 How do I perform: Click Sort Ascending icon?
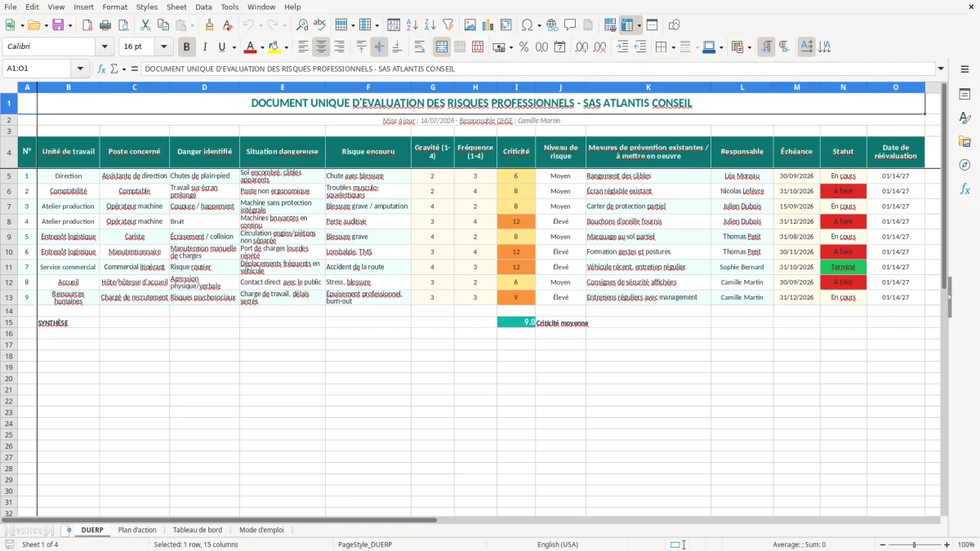pos(412,25)
